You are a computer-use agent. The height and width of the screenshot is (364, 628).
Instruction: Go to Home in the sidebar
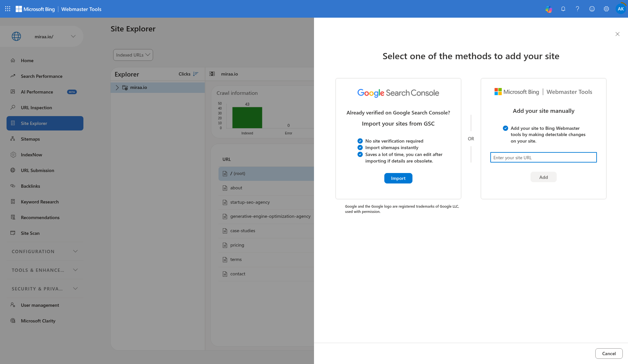coord(45,61)
